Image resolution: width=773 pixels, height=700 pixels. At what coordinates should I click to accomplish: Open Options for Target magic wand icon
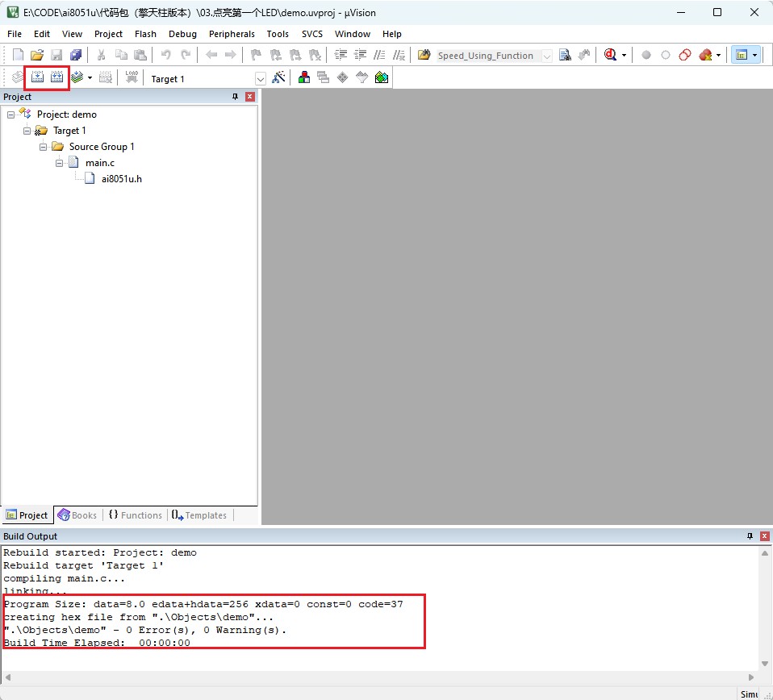pos(279,77)
